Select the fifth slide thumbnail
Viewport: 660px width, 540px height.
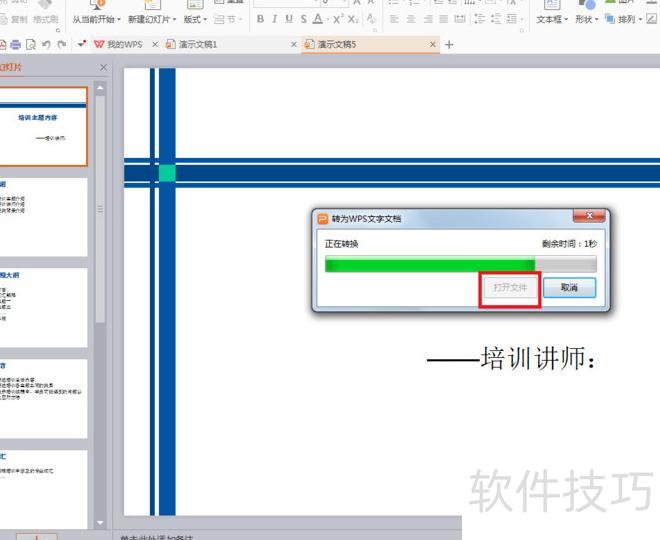pyautogui.click(x=43, y=489)
